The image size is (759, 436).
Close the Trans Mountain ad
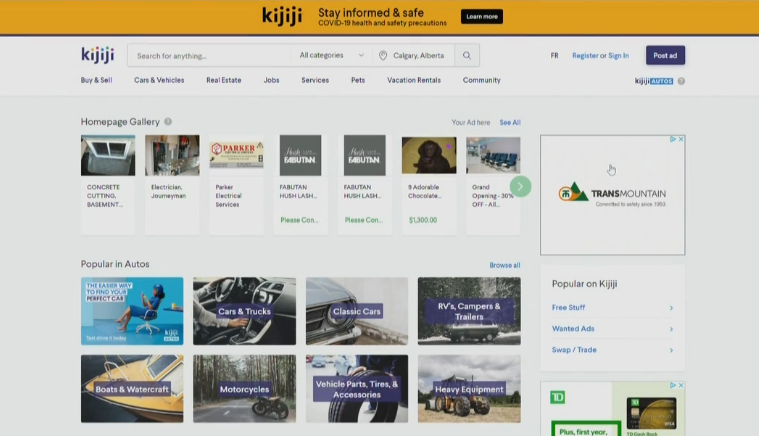pyautogui.click(x=681, y=139)
